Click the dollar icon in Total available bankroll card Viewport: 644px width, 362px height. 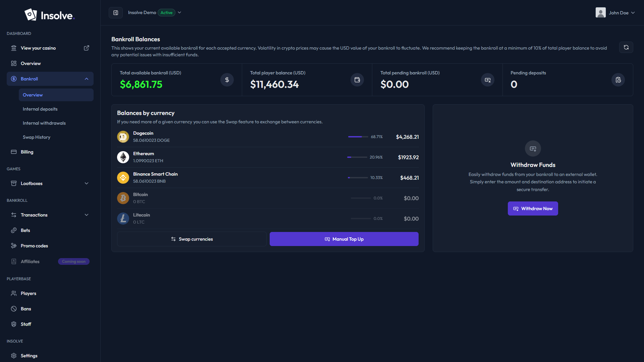click(x=227, y=80)
